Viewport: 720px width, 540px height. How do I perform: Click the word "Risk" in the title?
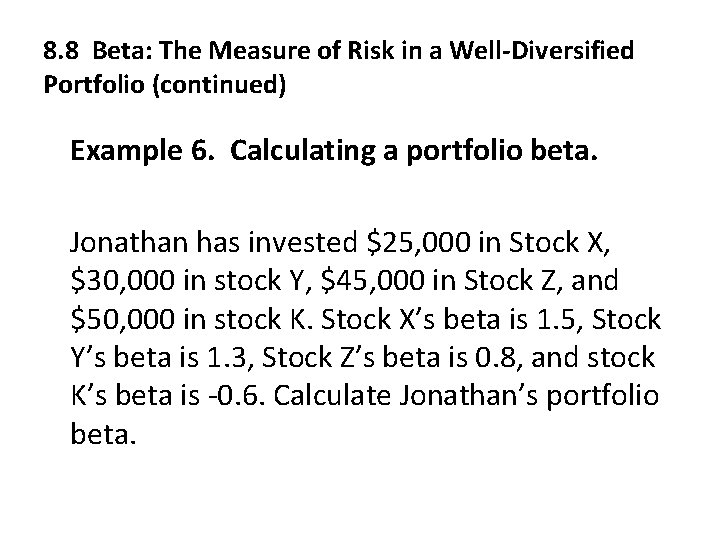[365, 50]
